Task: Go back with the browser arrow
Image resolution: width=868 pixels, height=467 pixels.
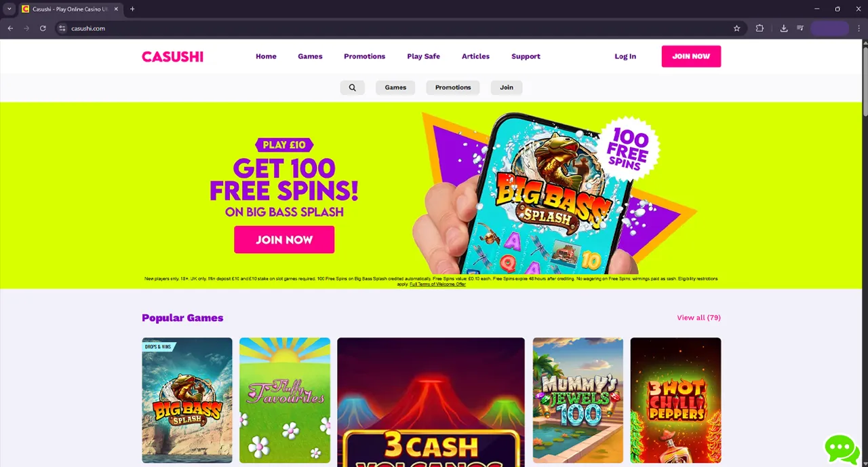Action: point(10,29)
